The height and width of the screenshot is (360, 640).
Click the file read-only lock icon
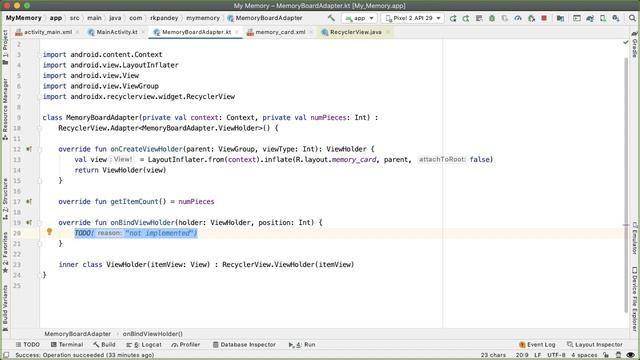click(606, 355)
